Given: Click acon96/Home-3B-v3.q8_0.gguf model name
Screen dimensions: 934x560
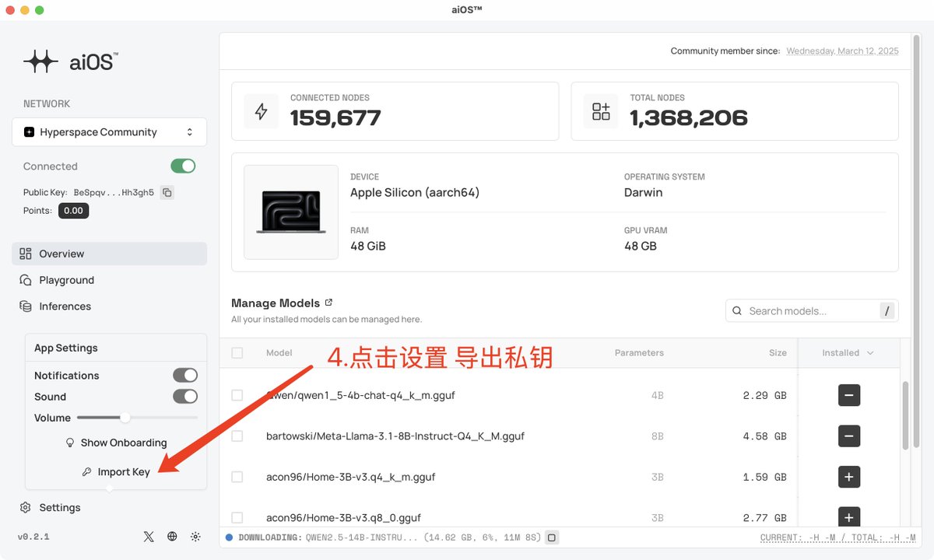Looking at the screenshot, I should click(x=343, y=517).
